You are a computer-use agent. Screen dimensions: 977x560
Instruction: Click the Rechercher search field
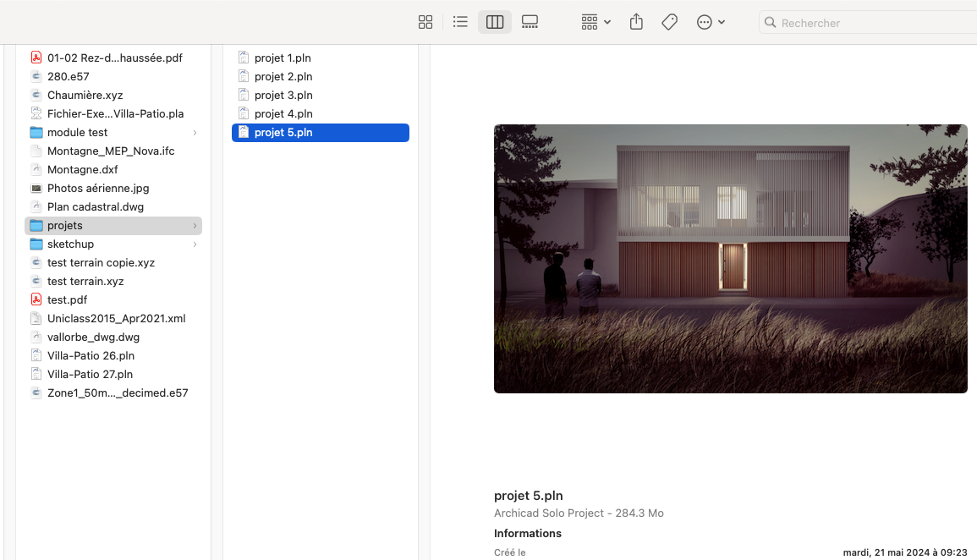click(868, 23)
